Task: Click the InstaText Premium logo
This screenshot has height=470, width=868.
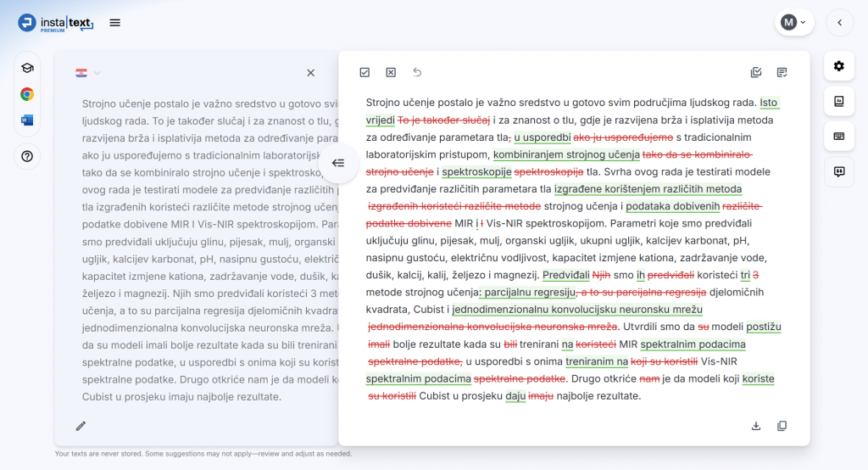Action: tap(56, 23)
